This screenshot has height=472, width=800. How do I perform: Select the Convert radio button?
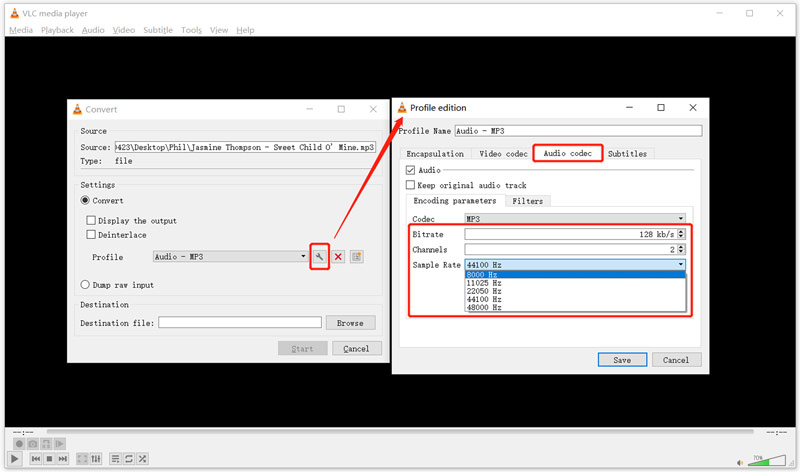tap(85, 201)
